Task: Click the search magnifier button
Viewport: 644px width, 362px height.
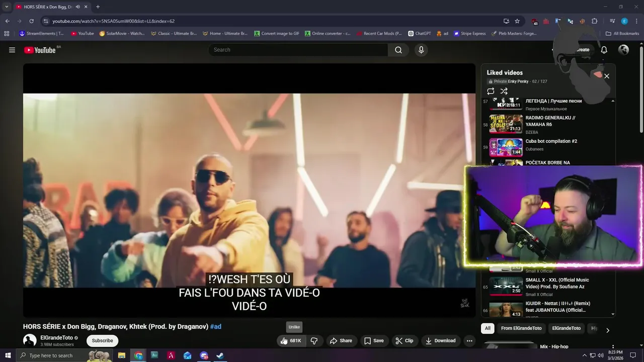Action: point(398,50)
